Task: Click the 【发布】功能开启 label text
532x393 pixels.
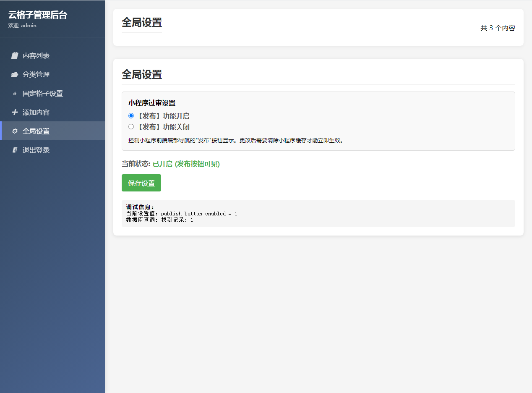Action: tap(163, 116)
